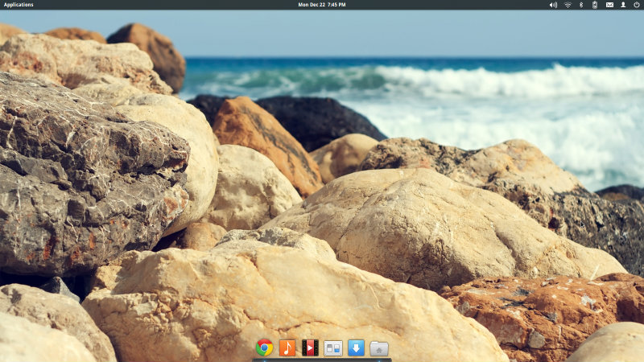
Task: Open the sound volume indicator
Action: [x=553, y=5]
